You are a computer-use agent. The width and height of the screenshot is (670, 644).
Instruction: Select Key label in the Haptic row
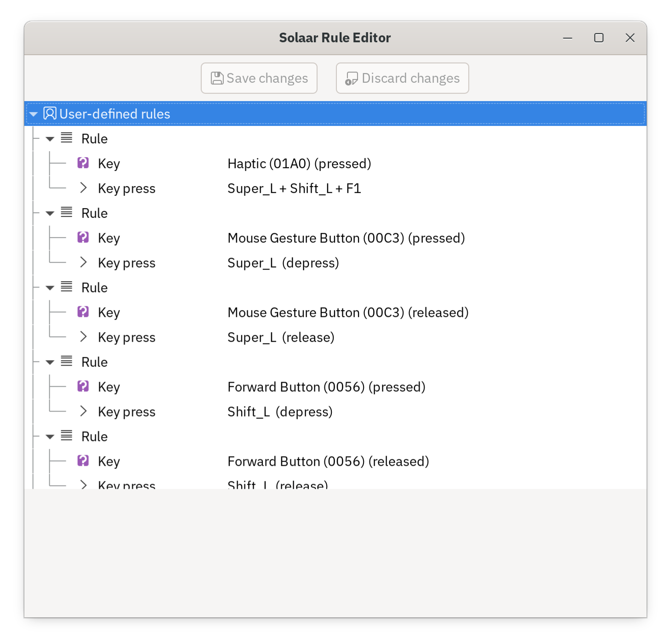click(x=109, y=164)
